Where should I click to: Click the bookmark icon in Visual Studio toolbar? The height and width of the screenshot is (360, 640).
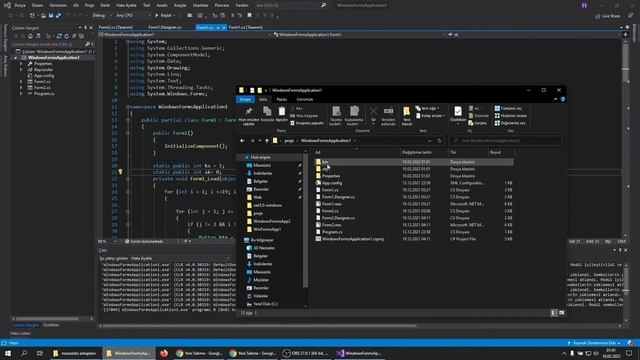click(x=249, y=16)
